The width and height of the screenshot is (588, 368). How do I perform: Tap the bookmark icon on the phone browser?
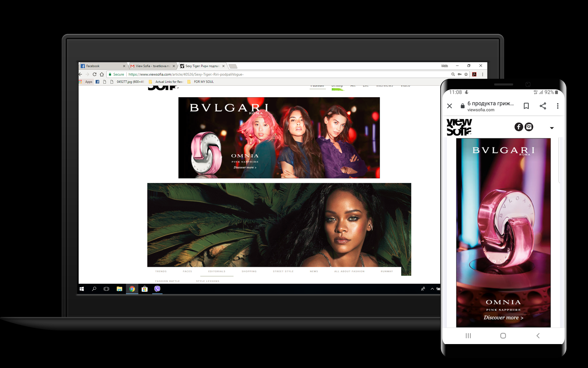coord(526,106)
